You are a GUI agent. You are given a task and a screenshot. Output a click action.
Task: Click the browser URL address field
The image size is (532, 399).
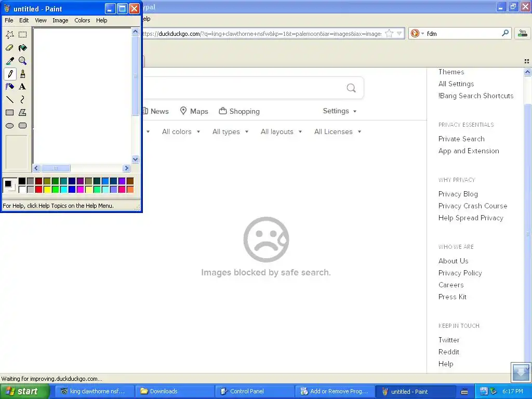(262, 34)
